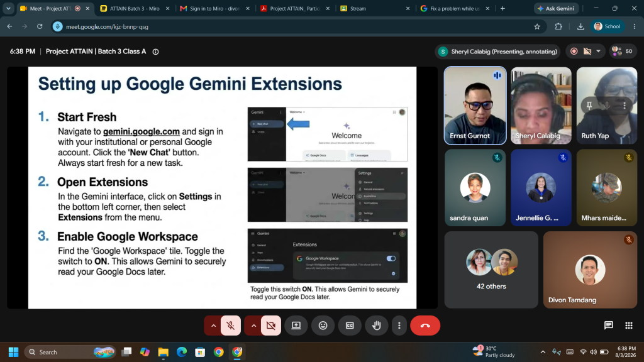The image size is (644, 362).
Task: Reload the Meet page
Action: click(x=40, y=26)
